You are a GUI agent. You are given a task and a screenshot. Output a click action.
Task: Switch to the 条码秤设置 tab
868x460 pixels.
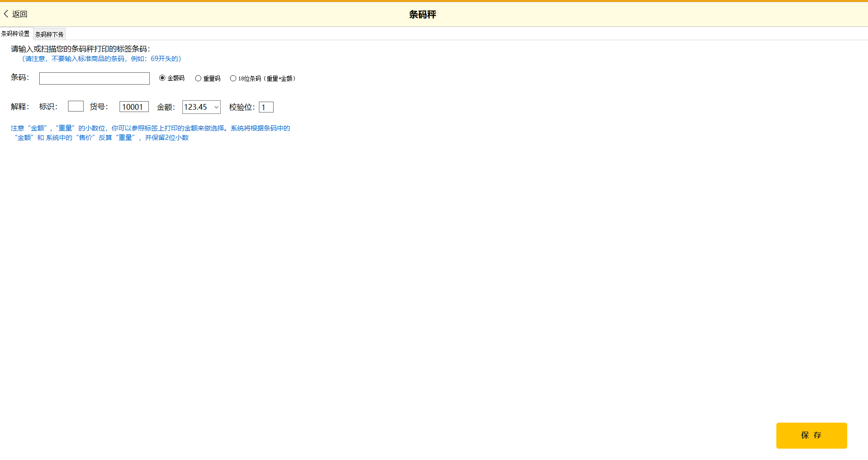click(x=16, y=34)
